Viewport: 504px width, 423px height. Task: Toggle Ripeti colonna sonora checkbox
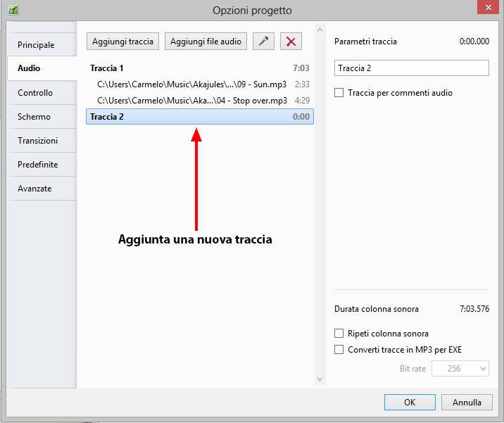click(339, 334)
